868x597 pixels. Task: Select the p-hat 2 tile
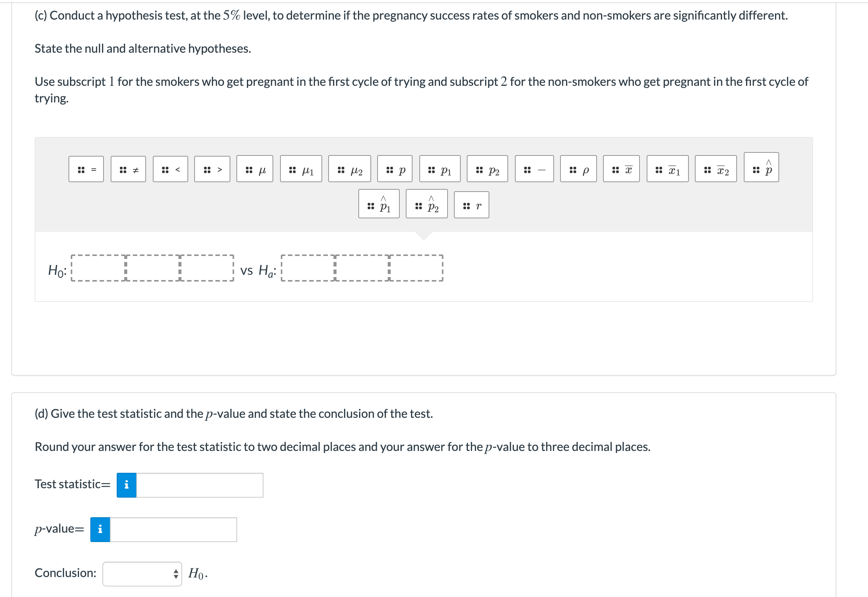pos(427,204)
